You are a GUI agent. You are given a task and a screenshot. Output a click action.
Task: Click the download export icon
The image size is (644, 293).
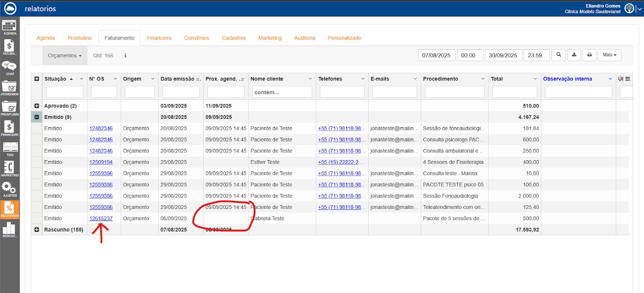pos(574,55)
